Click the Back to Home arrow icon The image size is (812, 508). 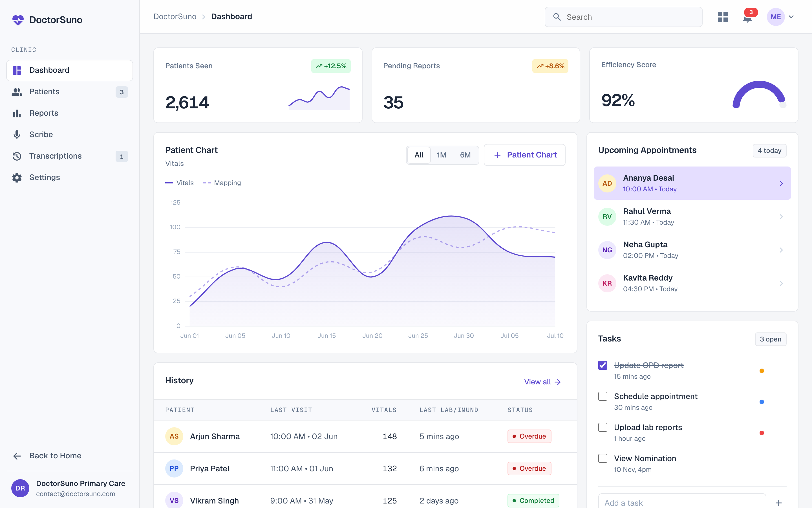pos(17,456)
